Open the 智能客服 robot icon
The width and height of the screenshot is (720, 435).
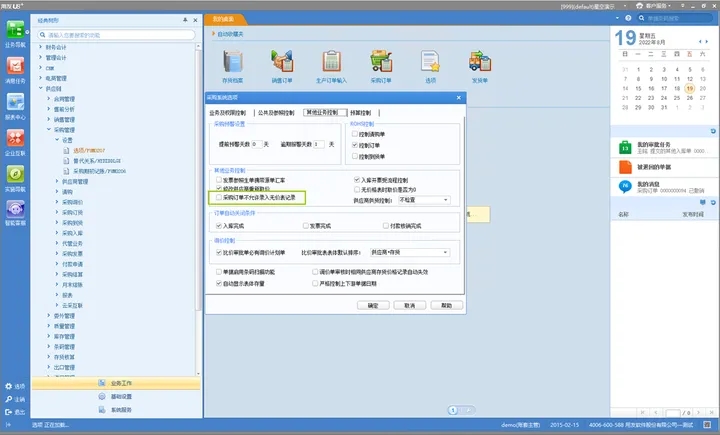15,209
